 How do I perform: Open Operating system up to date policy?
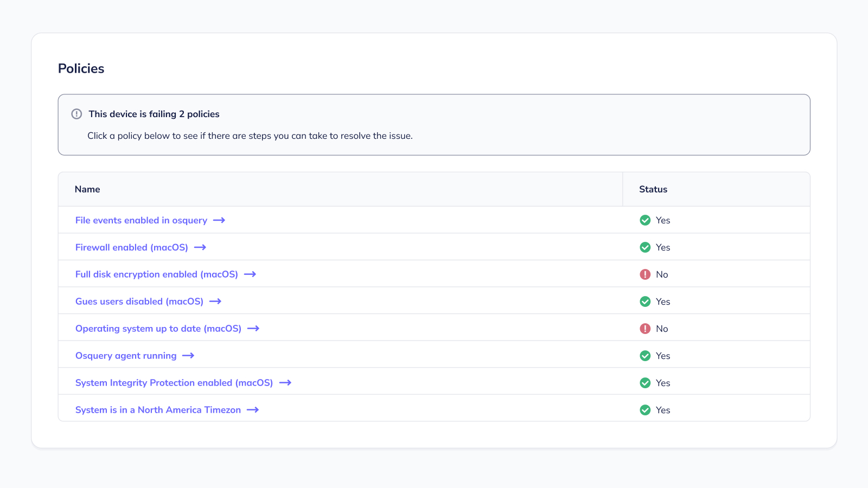click(x=158, y=329)
